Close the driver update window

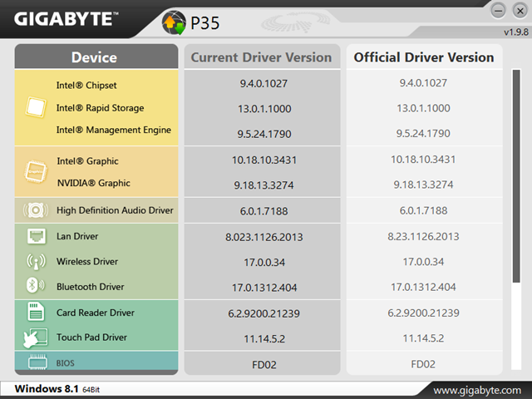coord(520,11)
